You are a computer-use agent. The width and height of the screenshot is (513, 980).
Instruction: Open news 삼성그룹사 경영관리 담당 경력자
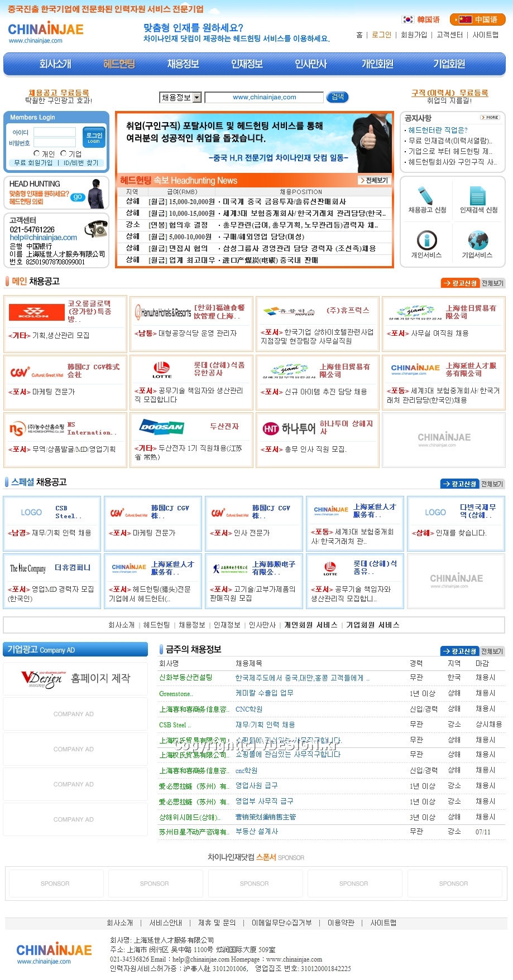(299, 249)
